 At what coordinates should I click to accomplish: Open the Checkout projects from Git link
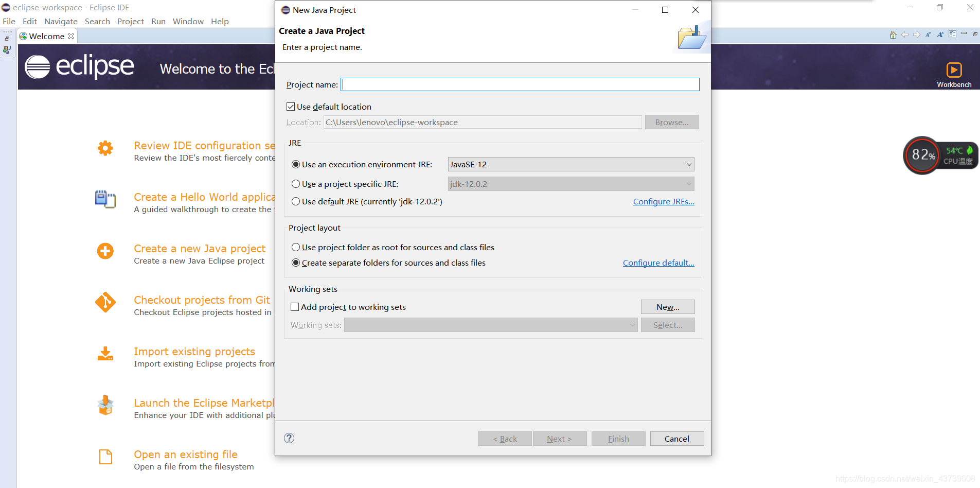pyautogui.click(x=202, y=300)
